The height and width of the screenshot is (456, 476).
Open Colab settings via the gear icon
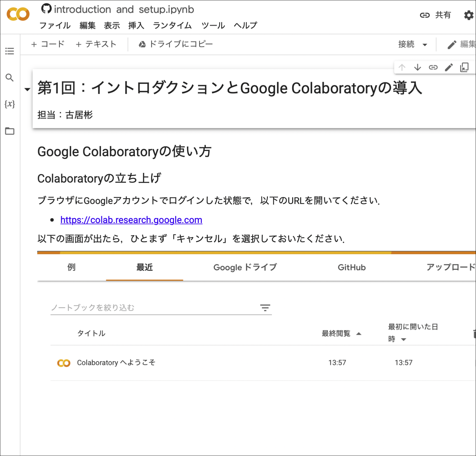[x=468, y=15]
